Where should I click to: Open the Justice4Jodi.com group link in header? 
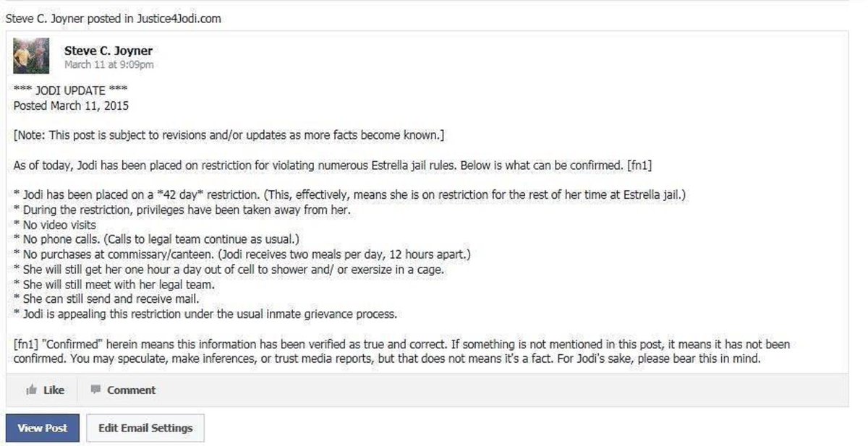click(182, 19)
